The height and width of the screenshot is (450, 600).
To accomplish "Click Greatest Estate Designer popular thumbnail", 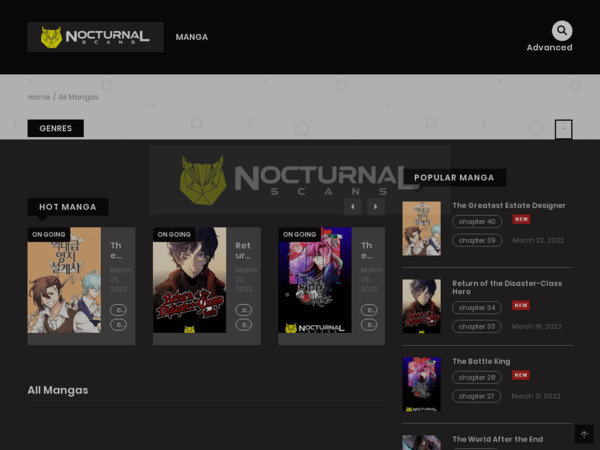I will pyautogui.click(x=421, y=228).
